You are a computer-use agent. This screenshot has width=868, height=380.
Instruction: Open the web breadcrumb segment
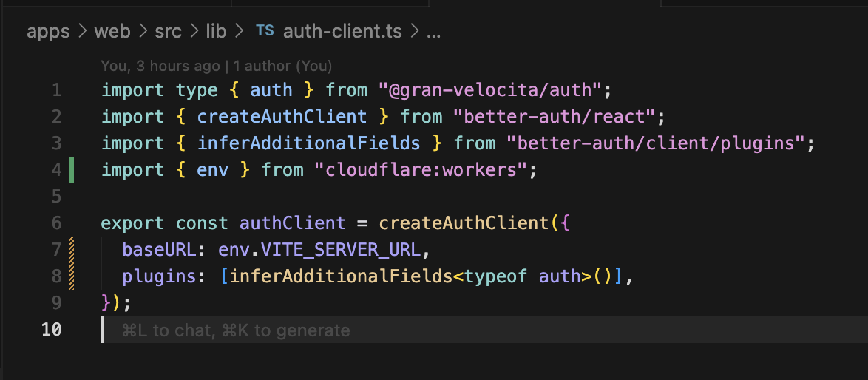point(112,32)
